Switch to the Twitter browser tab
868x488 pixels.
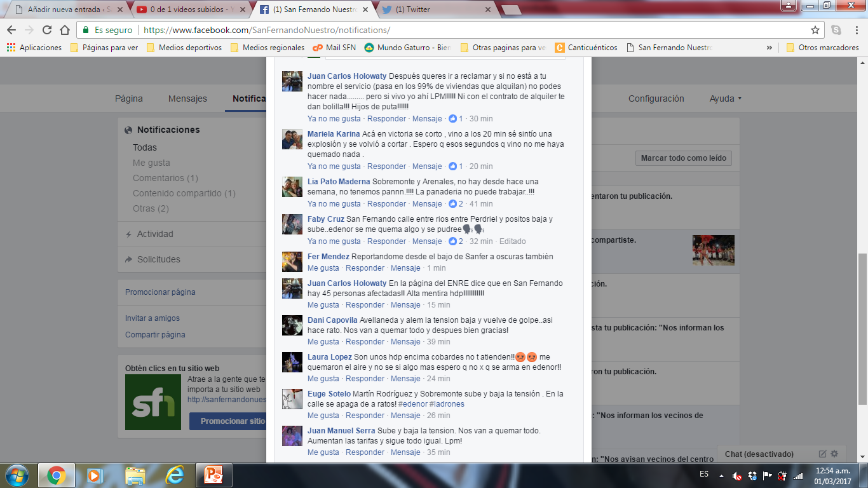pos(437,10)
